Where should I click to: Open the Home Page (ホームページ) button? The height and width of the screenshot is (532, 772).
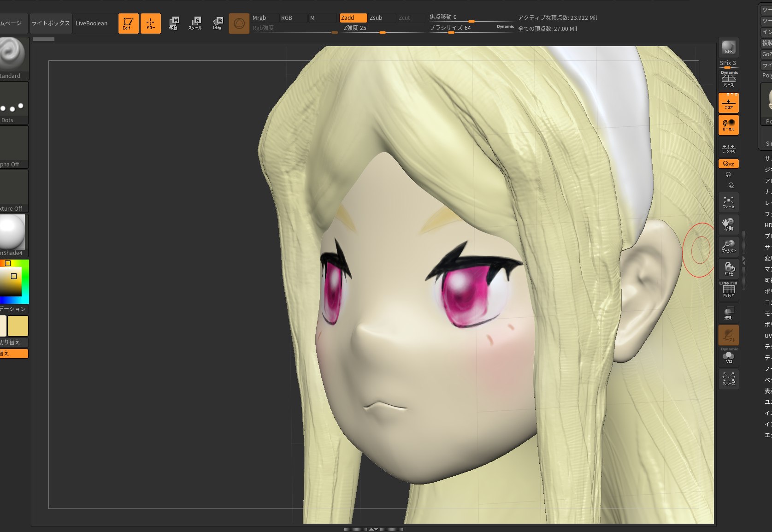tap(14, 24)
